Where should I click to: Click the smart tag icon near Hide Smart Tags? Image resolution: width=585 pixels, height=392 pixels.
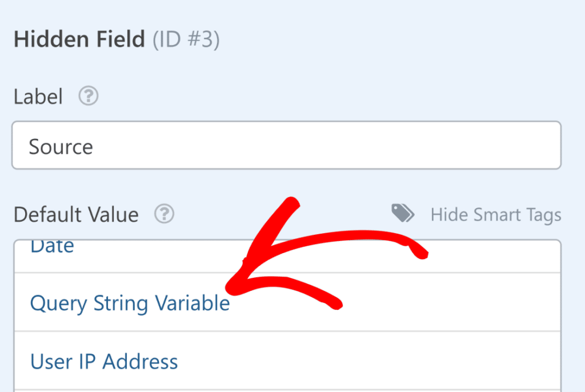(x=402, y=213)
